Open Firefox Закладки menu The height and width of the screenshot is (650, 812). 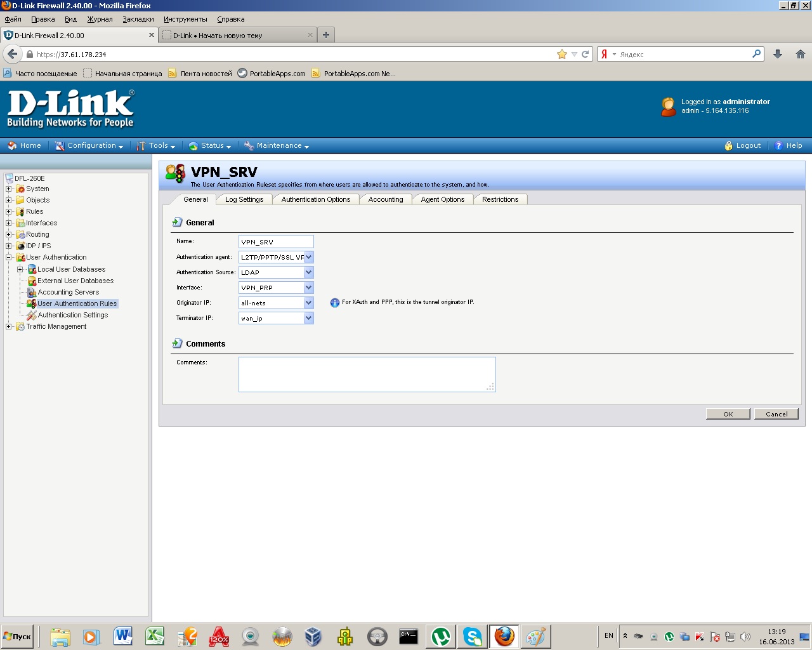(138, 19)
